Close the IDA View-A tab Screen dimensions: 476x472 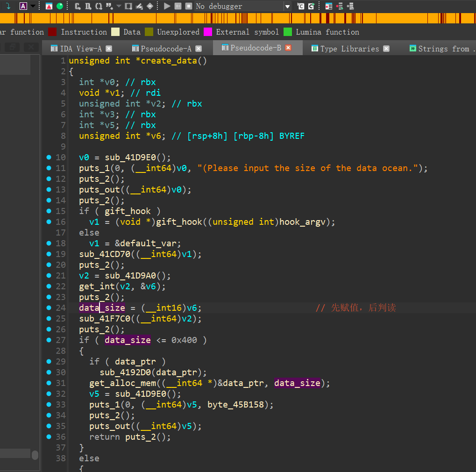[109, 49]
